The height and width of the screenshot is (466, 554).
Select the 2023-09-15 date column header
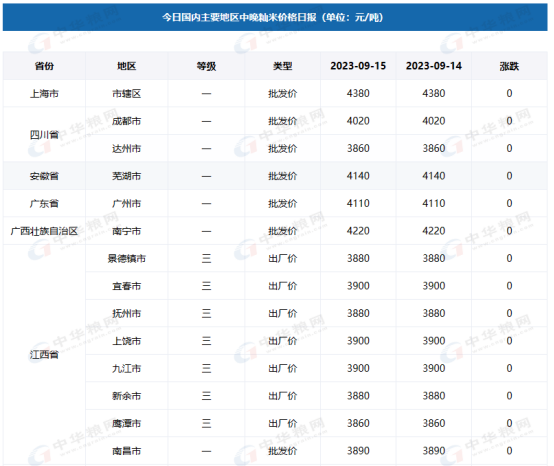pos(358,66)
